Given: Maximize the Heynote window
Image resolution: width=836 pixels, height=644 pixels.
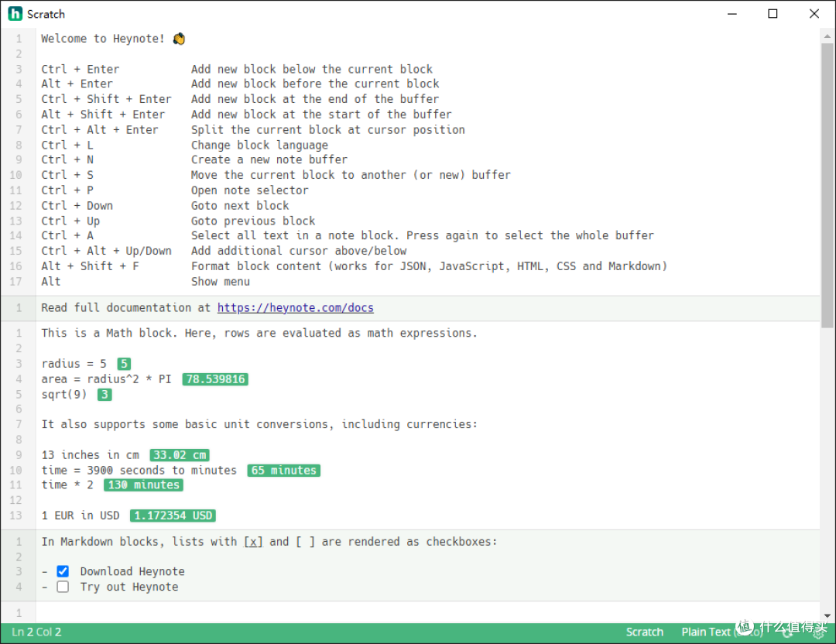Looking at the screenshot, I should pyautogui.click(x=773, y=14).
